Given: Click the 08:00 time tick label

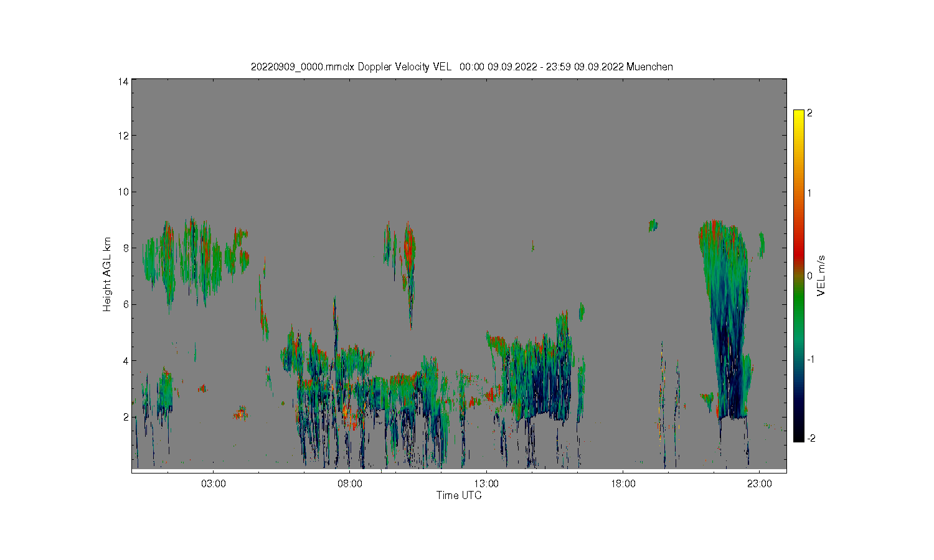Looking at the screenshot, I should click(350, 484).
